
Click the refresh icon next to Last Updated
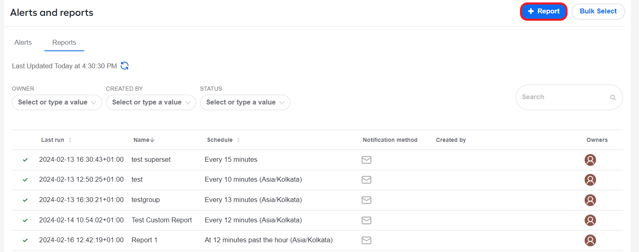pos(124,66)
